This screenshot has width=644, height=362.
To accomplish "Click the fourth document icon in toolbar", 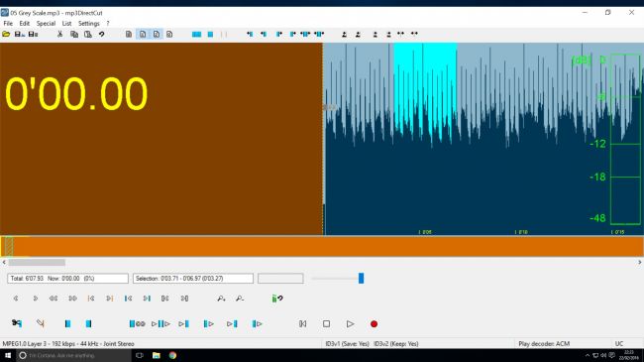I will coord(169,34).
